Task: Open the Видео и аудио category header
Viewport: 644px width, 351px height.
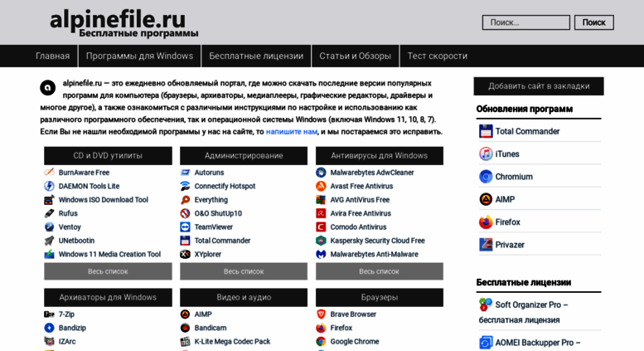Action: coord(244,297)
